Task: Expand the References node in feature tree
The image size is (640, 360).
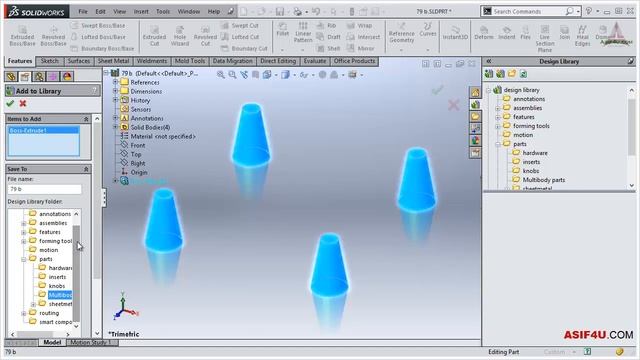Action: point(116,82)
